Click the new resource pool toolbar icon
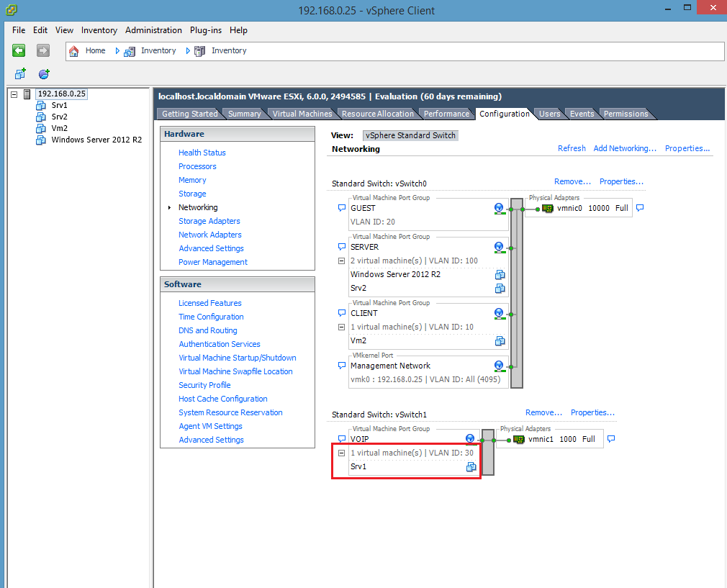 click(x=44, y=73)
